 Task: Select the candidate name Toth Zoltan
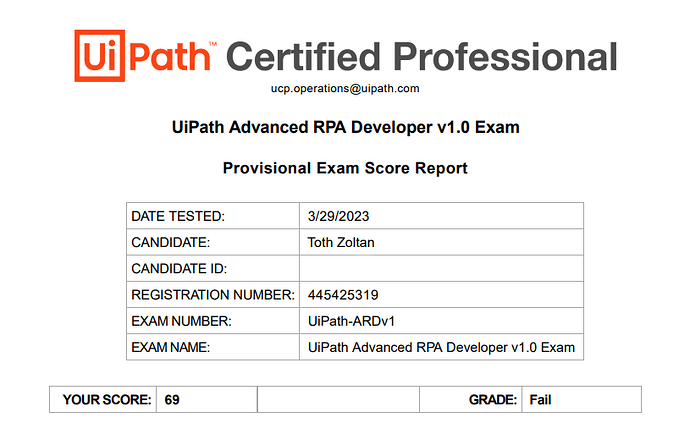(341, 242)
